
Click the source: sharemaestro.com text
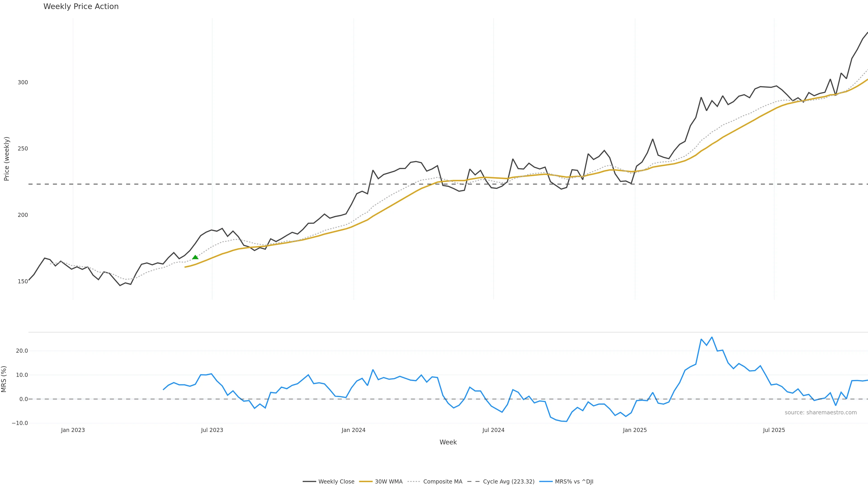[x=821, y=413]
